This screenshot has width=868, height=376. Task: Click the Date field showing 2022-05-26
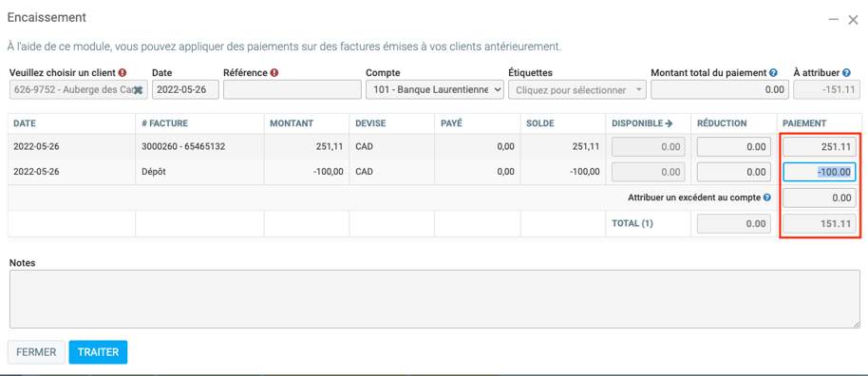pos(185,89)
